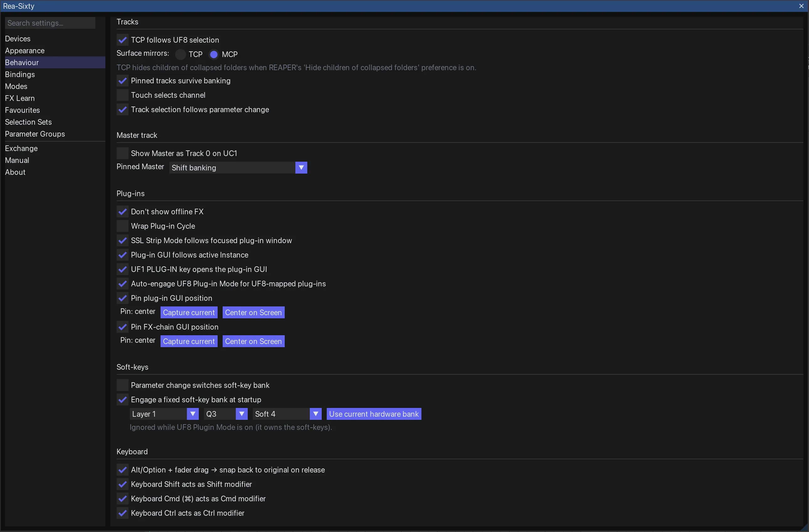Toggle Keyboard Ctrl acts as Ctrl modifier

pos(122,513)
